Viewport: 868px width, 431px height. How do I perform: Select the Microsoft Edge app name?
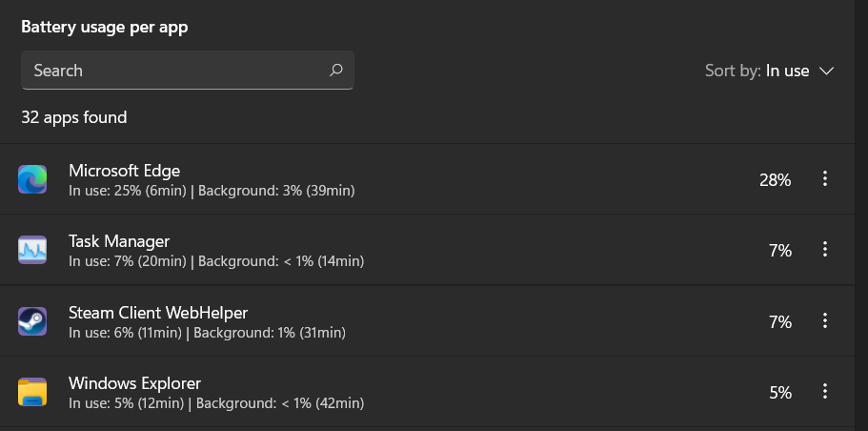click(125, 171)
